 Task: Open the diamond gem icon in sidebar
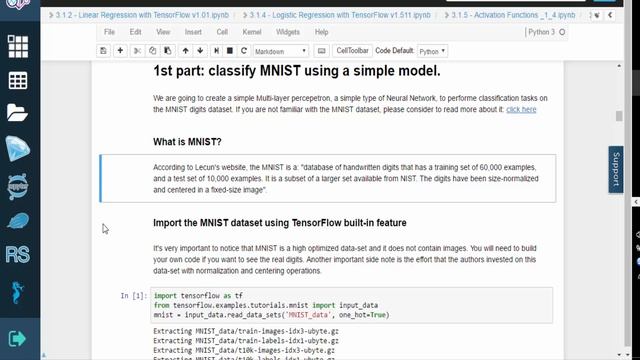pos(18,148)
